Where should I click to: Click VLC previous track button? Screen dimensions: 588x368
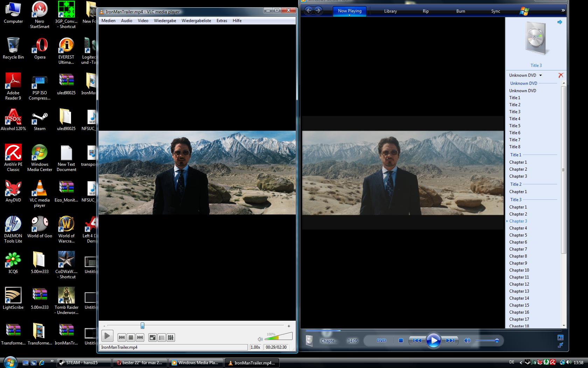point(121,338)
